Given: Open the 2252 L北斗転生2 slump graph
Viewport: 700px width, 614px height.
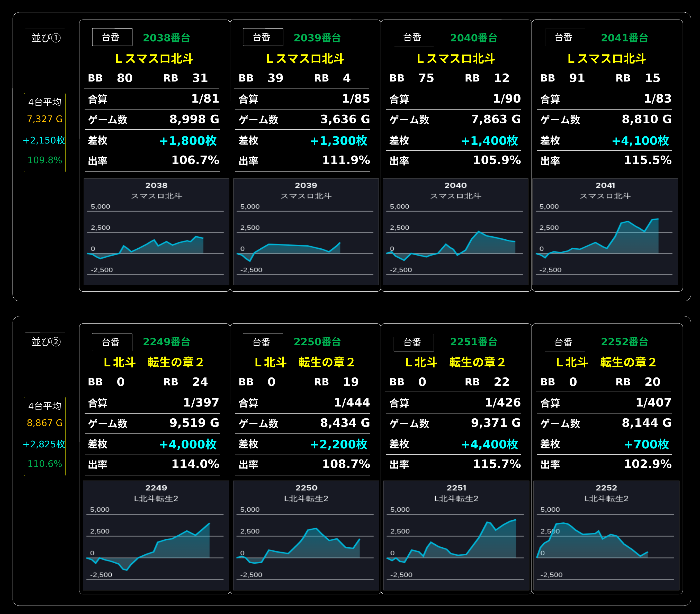Looking at the screenshot, I should 606,535.
